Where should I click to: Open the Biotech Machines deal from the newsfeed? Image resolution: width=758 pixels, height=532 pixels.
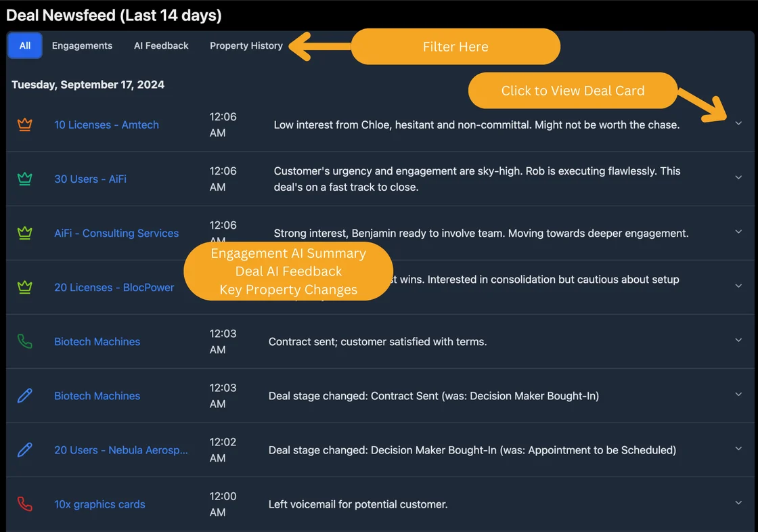[x=97, y=341]
